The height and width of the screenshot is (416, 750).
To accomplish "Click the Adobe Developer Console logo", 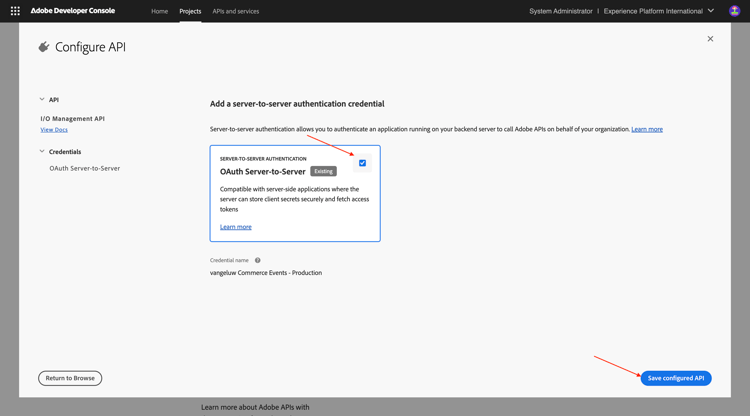I will coord(73,11).
